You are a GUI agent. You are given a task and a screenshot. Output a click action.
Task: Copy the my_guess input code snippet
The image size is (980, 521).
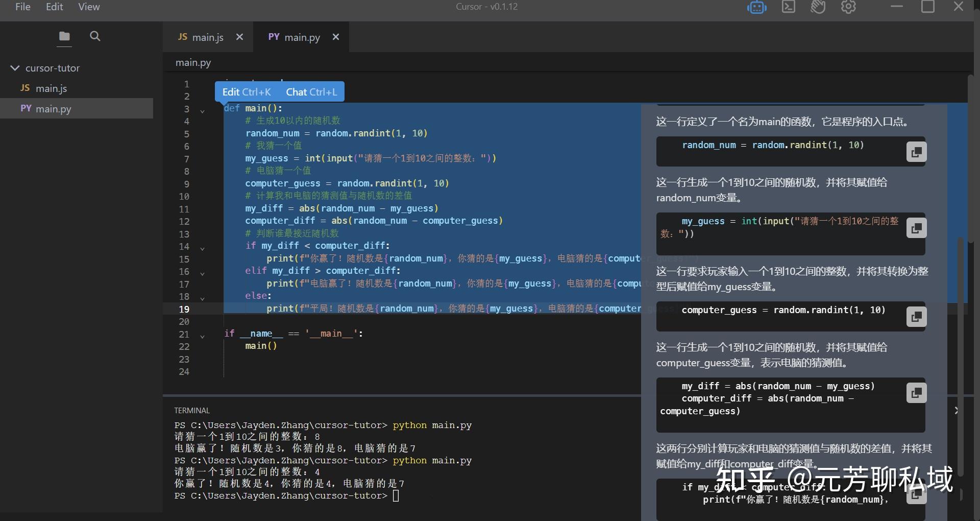pos(916,228)
